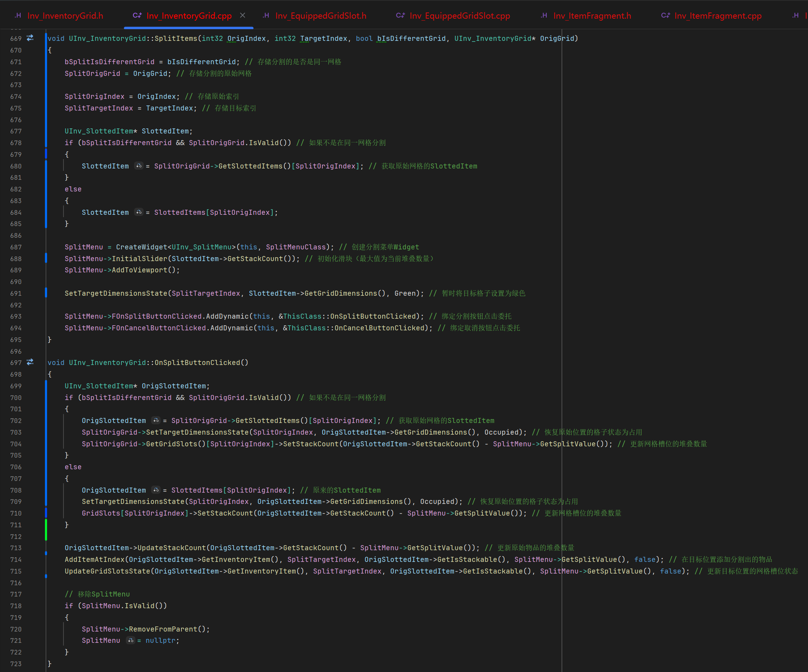Open the Inv_ItemFragment.cpp tab
This screenshot has width=808, height=672.
pyautogui.click(x=718, y=16)
